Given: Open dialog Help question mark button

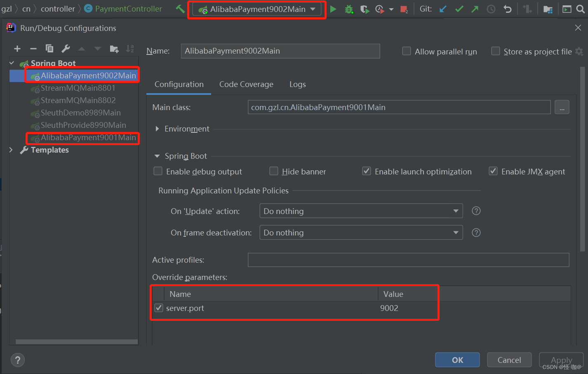Looking at the screenshot, I should 18,360.
